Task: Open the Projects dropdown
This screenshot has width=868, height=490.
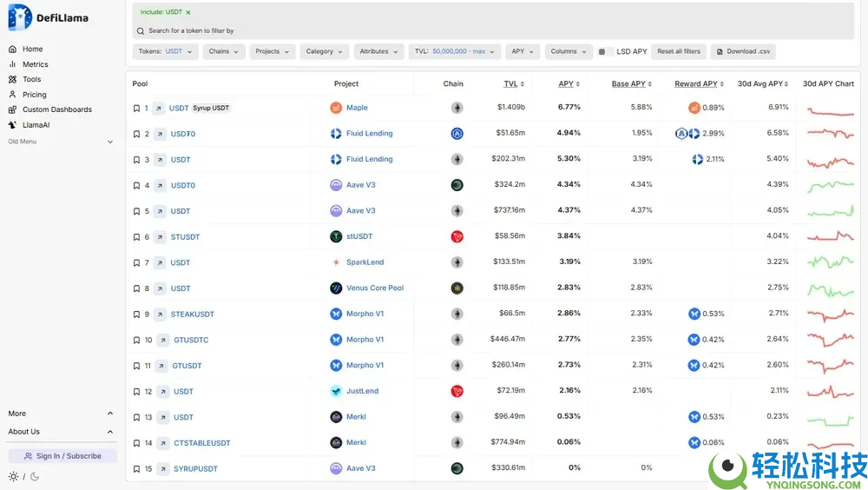Action: coord(273,51)
